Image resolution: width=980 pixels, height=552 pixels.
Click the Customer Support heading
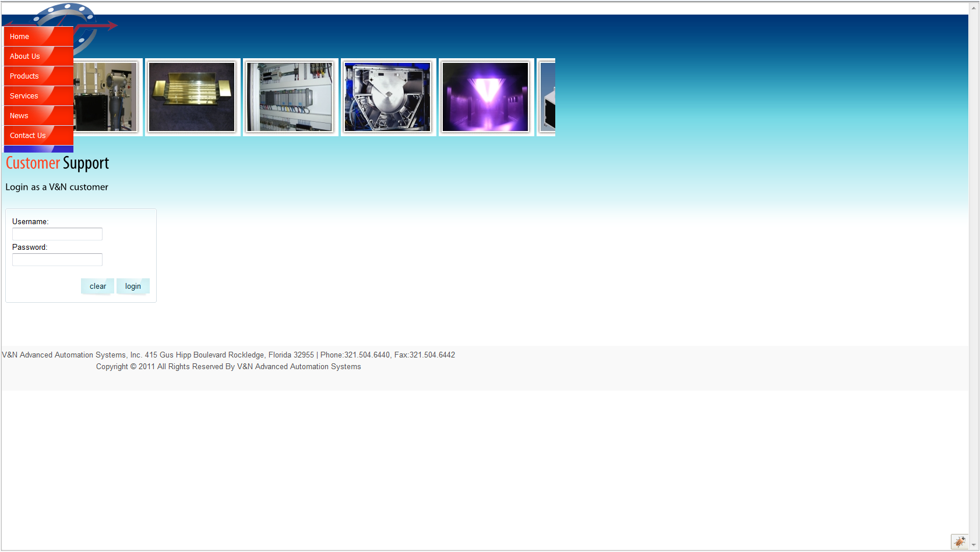tap(58, 164)
